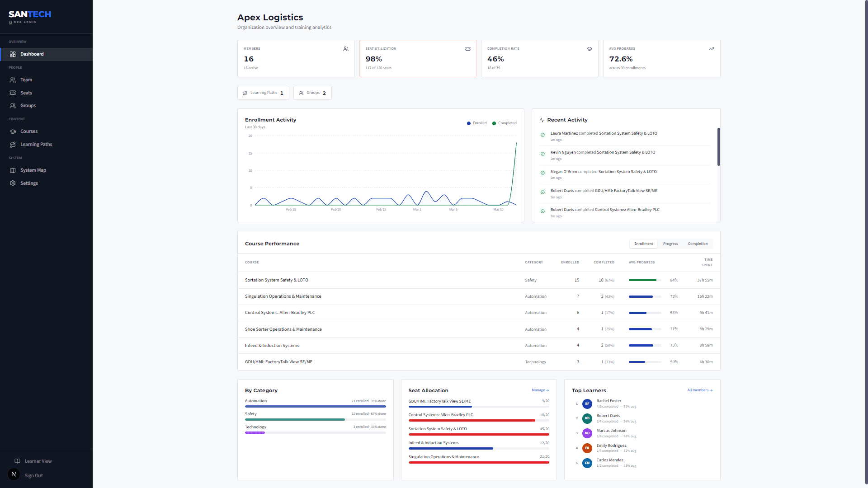Click the N avatar icon at bottom left
Viewport: 868px width, 488px height.
pos(14,474)
